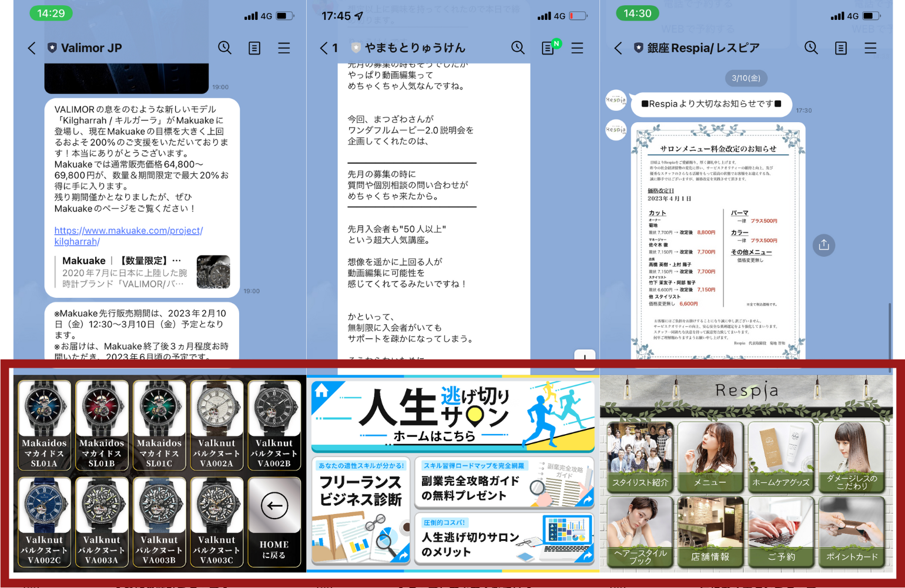905x588 pixels.
Task: Open the makuake.com kilgharrah project link
Action: pyautogui.click(x=128, y=236)
